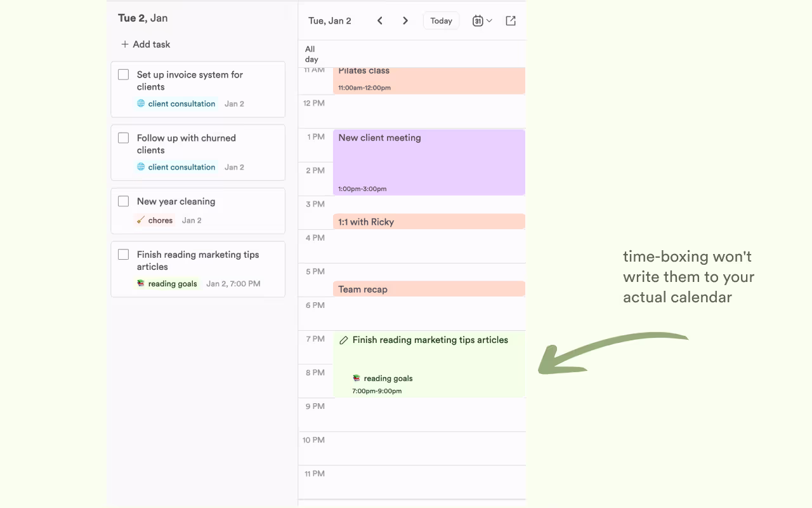Check 'New year cleaning' task

[x=124, y=202]
